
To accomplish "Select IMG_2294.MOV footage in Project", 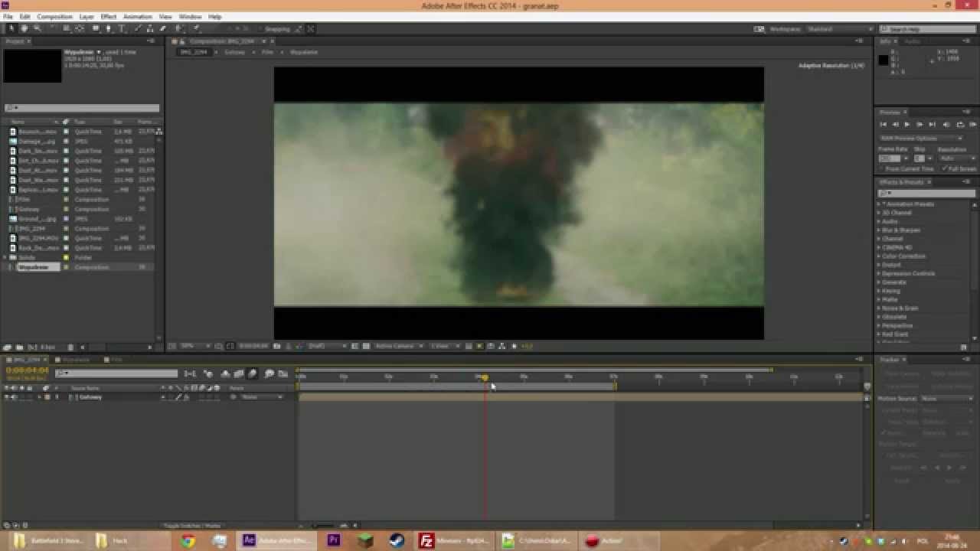I will pos(38,238).
